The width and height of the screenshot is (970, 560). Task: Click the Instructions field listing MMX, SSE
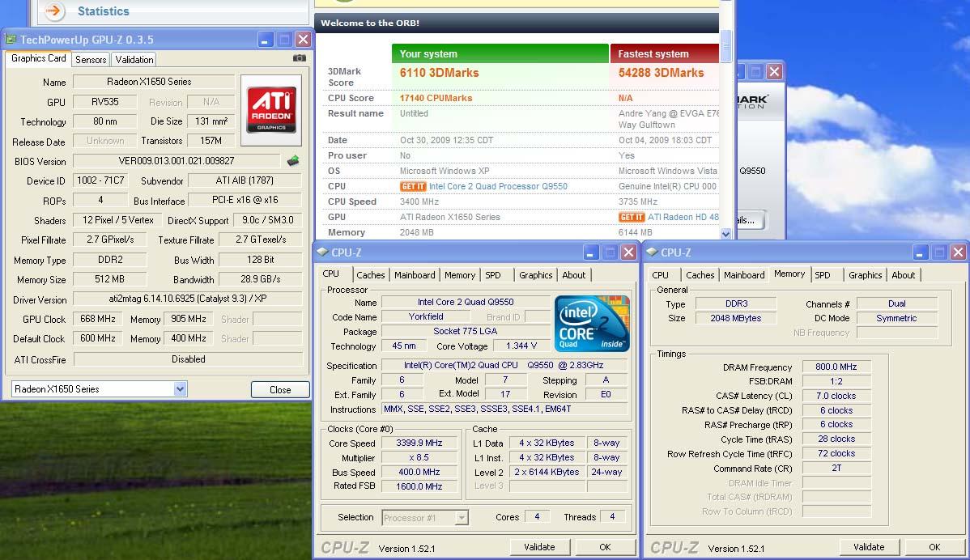(504, 409)
